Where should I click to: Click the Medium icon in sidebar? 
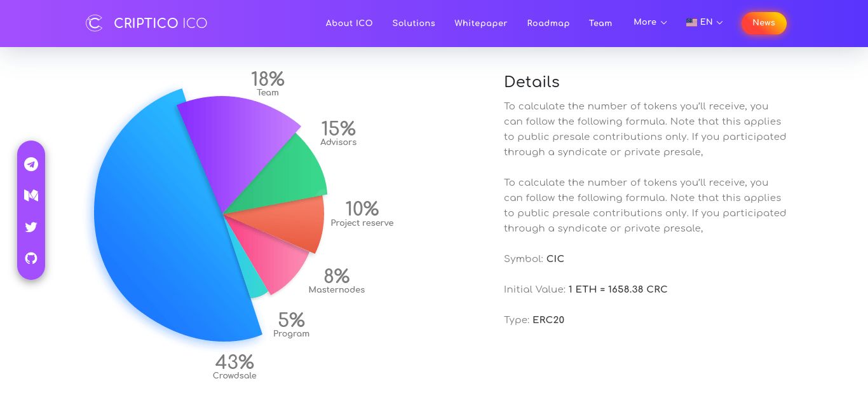click(x=31, y=195)
